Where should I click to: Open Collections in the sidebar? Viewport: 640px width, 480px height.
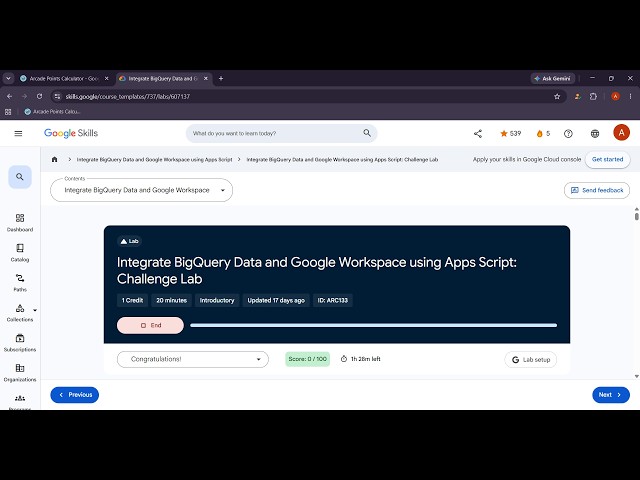(x=20, y=313)
